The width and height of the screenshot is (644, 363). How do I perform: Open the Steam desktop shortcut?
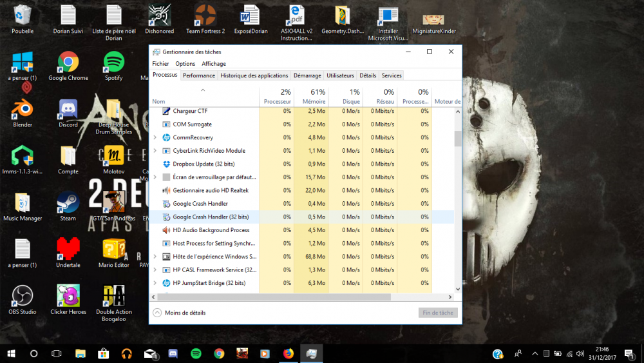click(68, 203)
